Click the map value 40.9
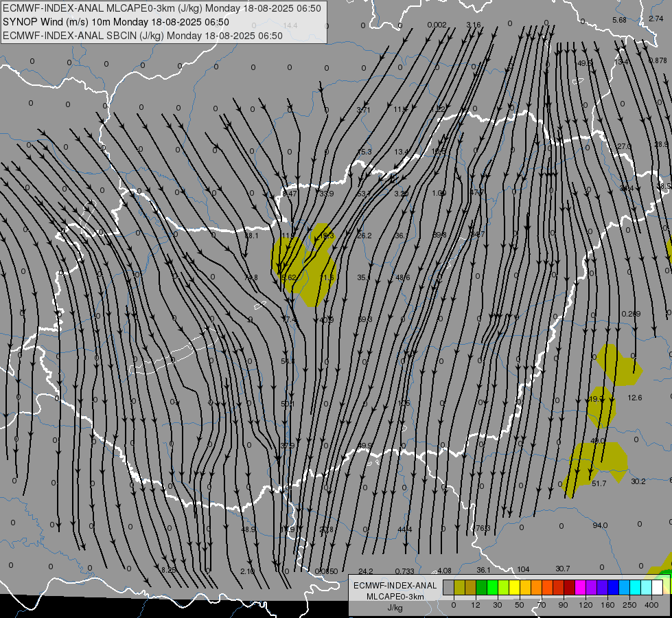Viewport: 672px width, 618px height. [327, 320]
